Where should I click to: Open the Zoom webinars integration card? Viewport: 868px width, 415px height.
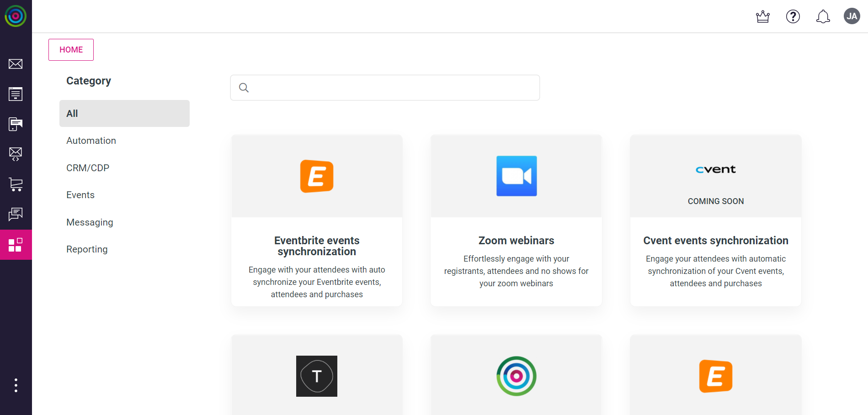(x=516, y=221)
